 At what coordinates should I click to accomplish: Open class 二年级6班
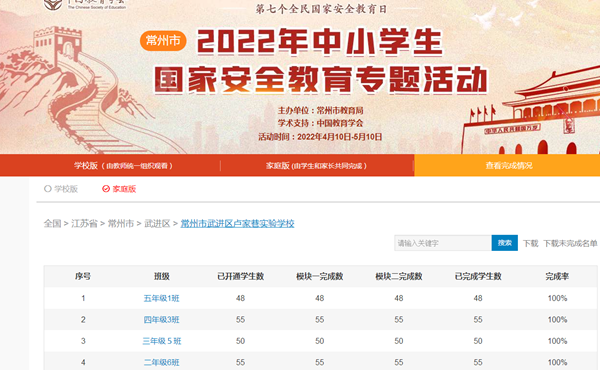(x=161, y=362)
